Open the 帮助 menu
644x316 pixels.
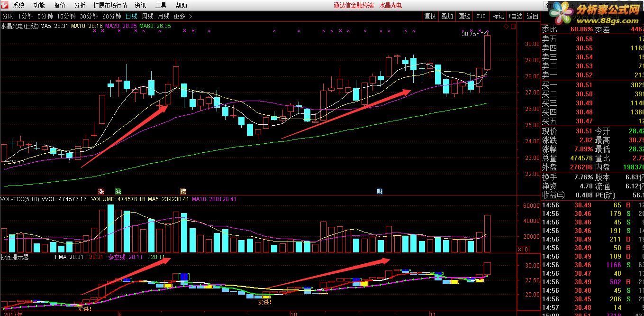coord(181,5)
